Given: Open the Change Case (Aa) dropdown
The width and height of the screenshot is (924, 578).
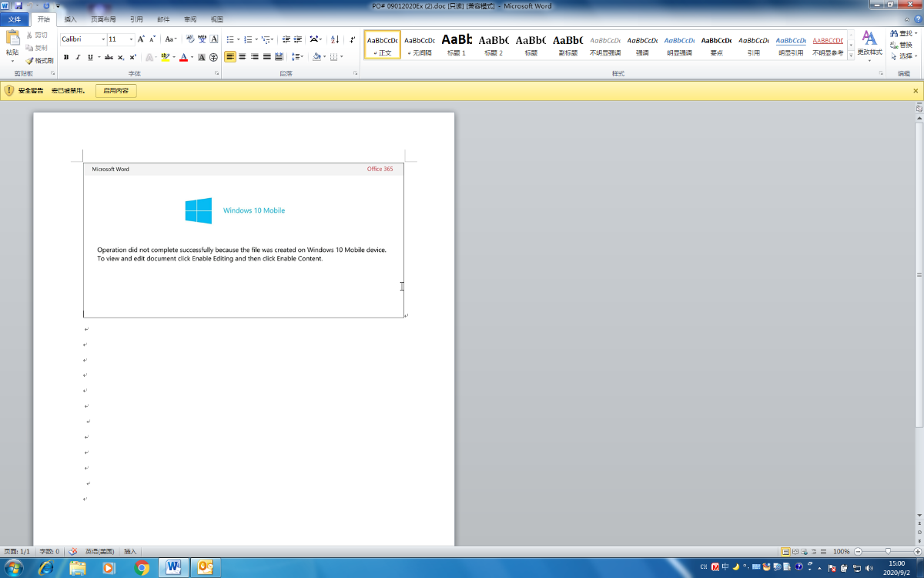Looking at the screenshot, I should point(171,39).
